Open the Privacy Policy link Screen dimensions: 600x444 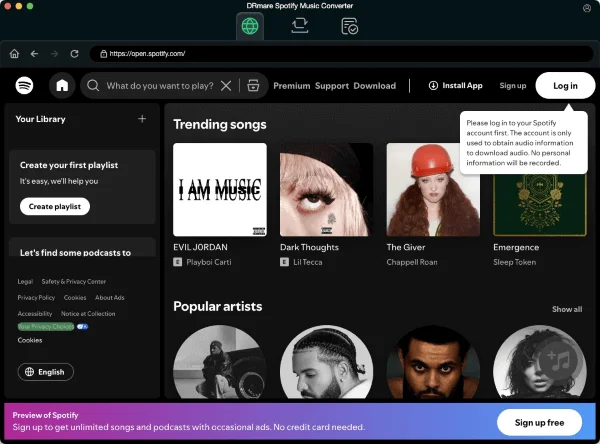[x=36, y=297]
